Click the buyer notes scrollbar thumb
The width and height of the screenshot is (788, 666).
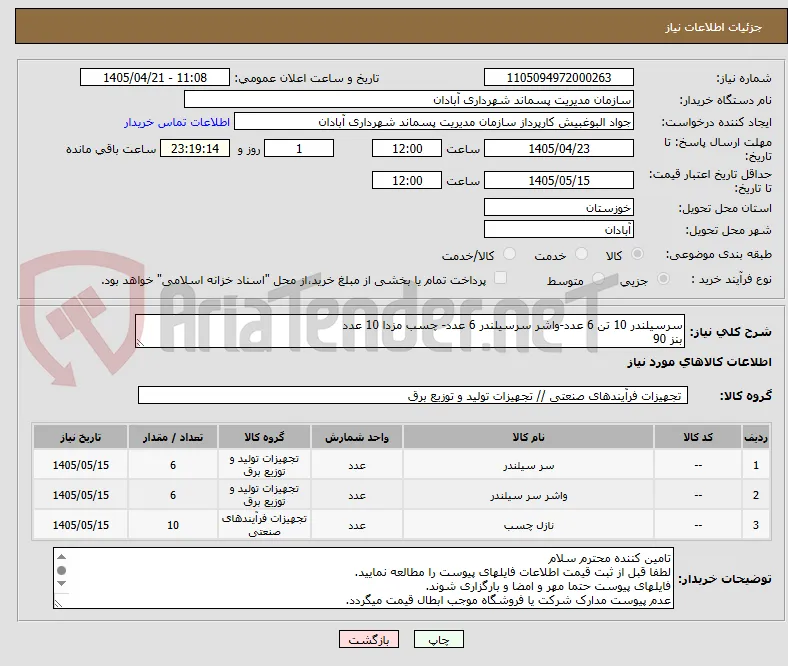pyautogui.click(x=61, y=570)
